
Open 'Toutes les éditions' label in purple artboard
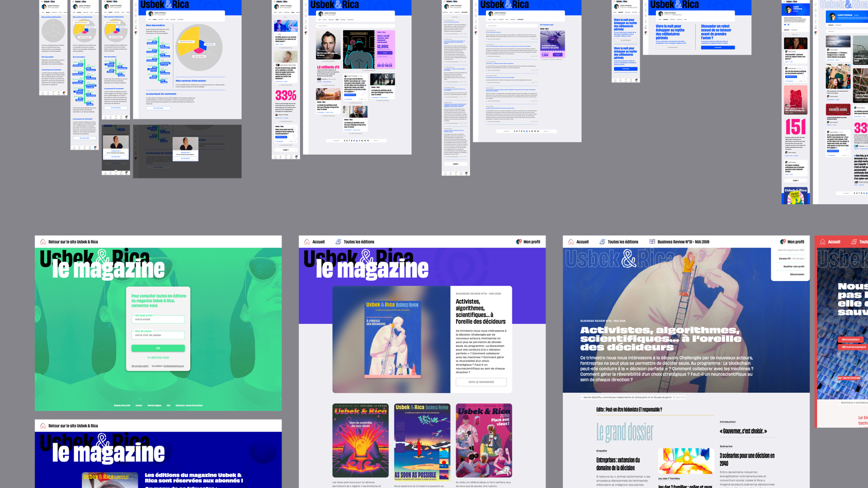coord(359,242)
